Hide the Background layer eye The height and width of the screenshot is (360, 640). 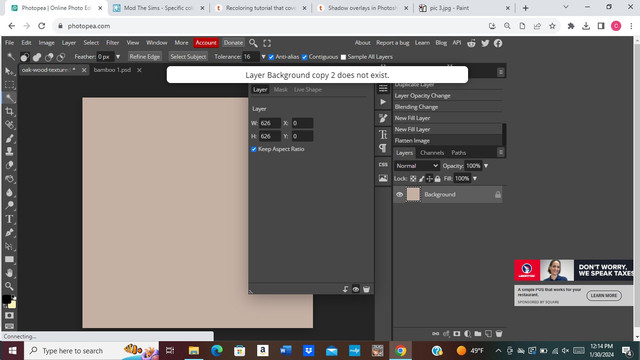click(400, 195)
